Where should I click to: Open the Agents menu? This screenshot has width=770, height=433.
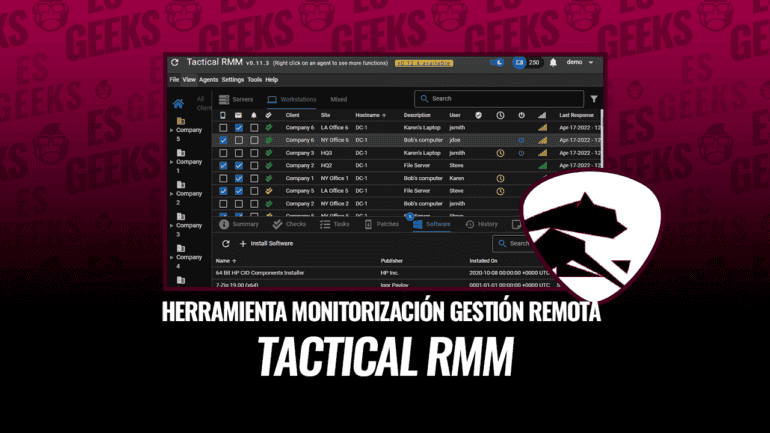click(208, 80)
